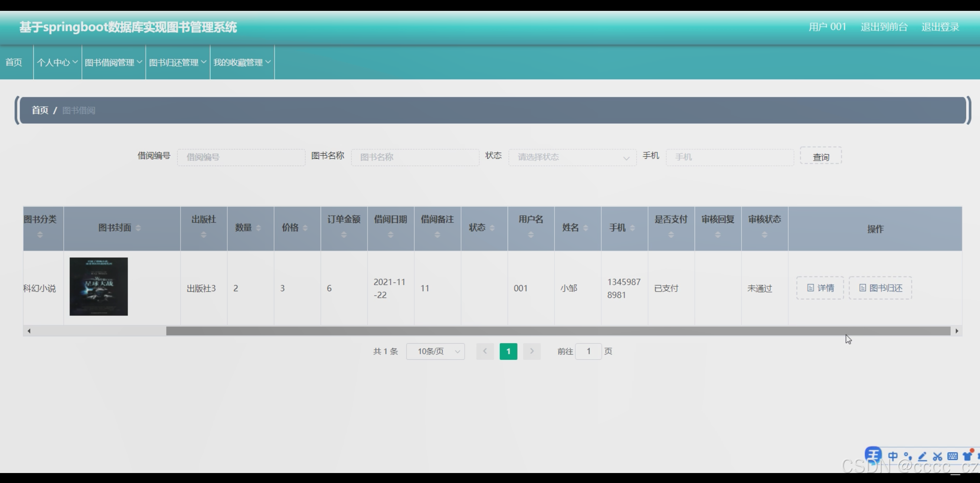
Task: Click the IME pencil handwriting icon
Action: pyautogui.click(x=923, y=456)
